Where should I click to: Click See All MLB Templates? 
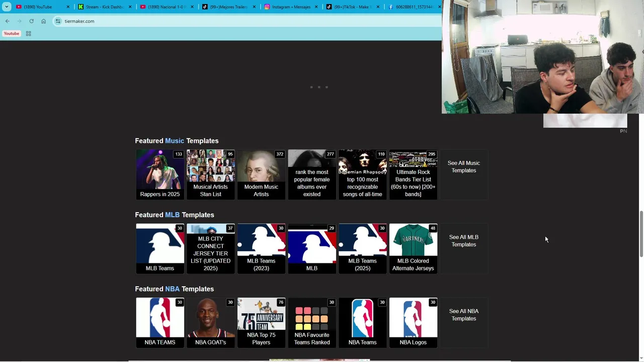[x=464, y=241]
